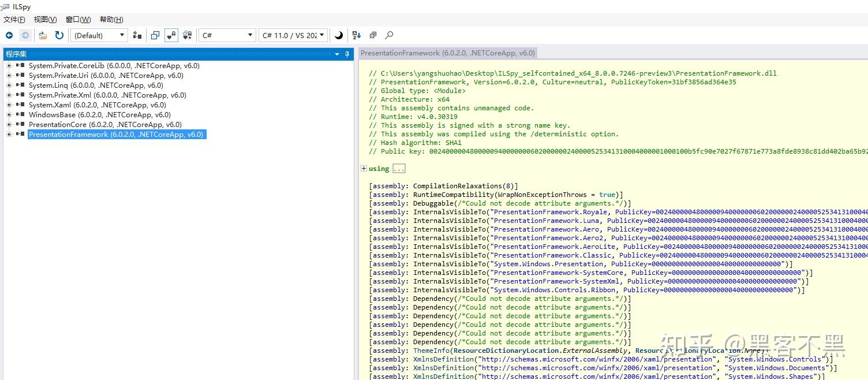868x380 pixels.
Task: Open the (Default) assembly list dropdown
Action: pos(99,35)
